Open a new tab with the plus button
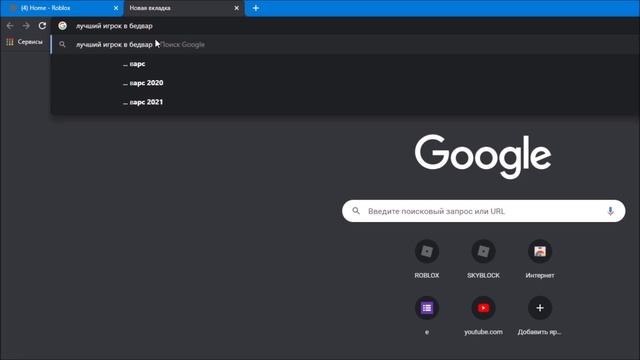The image size is (640, 360). pyautogui.click(x=256, y=8)
